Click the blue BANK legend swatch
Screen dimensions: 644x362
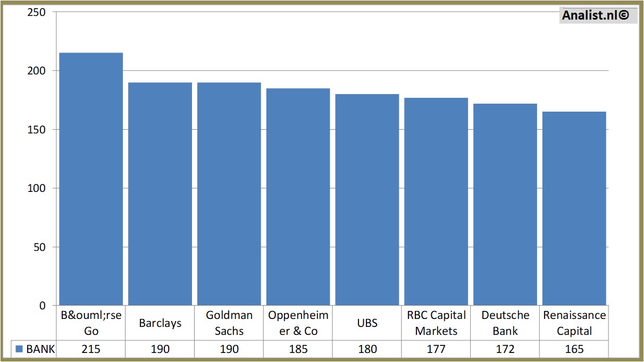click(19, 349)
